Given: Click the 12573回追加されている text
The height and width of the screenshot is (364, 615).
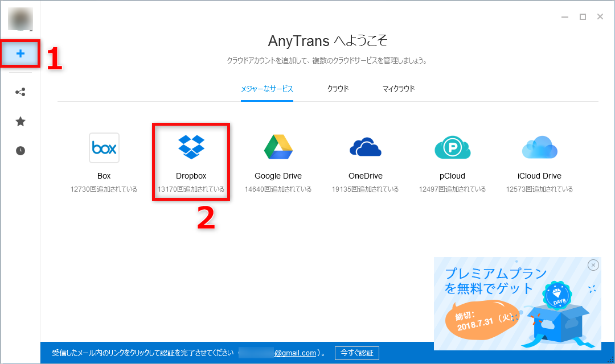Looking at the screenshot, I should pos(539,189).
